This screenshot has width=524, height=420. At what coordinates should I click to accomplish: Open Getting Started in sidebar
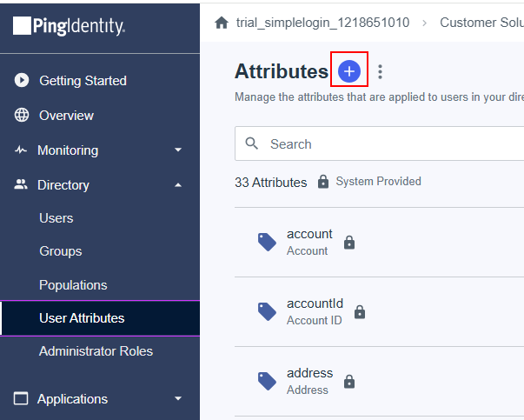click(83, 81)
